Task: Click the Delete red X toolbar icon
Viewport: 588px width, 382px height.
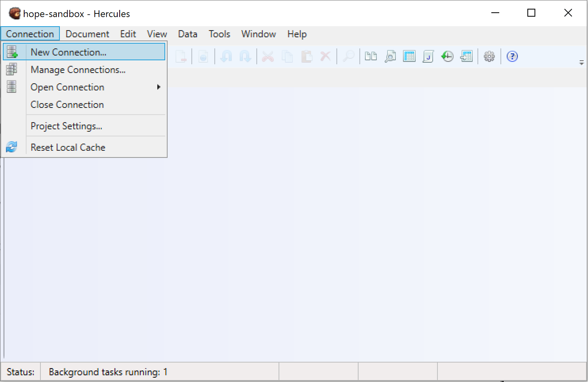Action: 325,56
